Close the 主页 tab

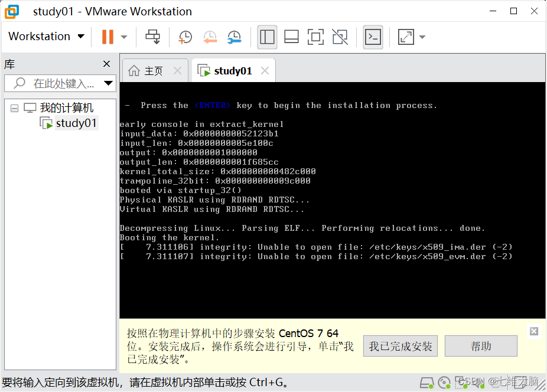(178, 71)
